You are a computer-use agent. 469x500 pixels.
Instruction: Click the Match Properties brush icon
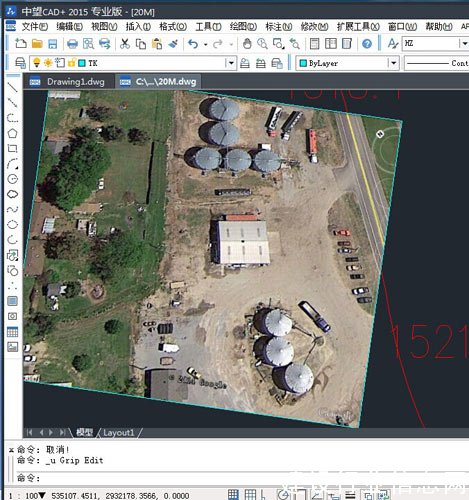coord(173,44)
